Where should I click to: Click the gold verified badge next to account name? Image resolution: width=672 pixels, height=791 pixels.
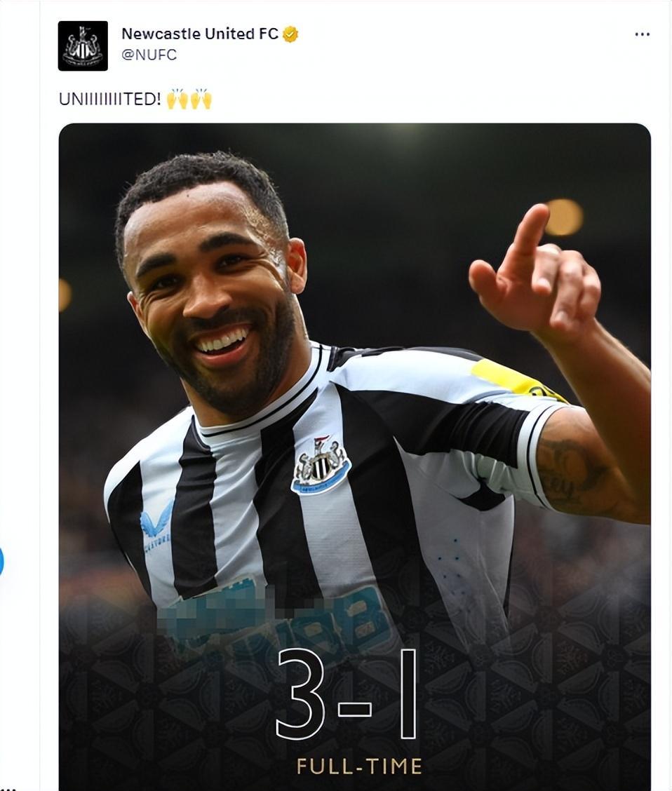[x=290, y=34]
